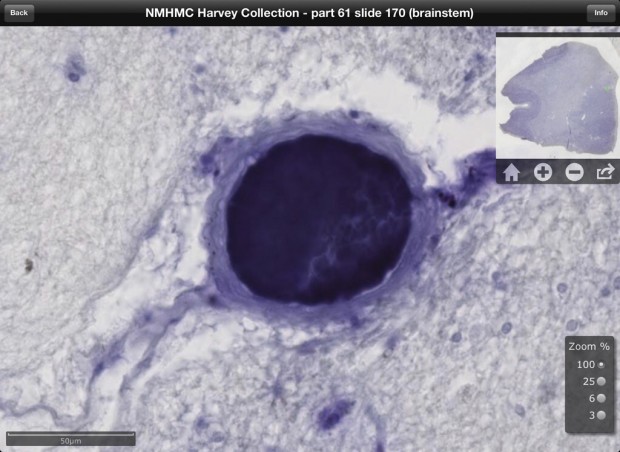Zoom out with the minus icon
This screenshot has width=620, height=452.
[x=574, y=172]
